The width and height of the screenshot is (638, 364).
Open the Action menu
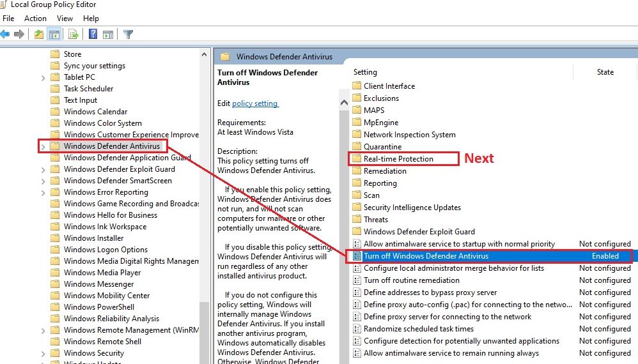[x=35, y=19]
